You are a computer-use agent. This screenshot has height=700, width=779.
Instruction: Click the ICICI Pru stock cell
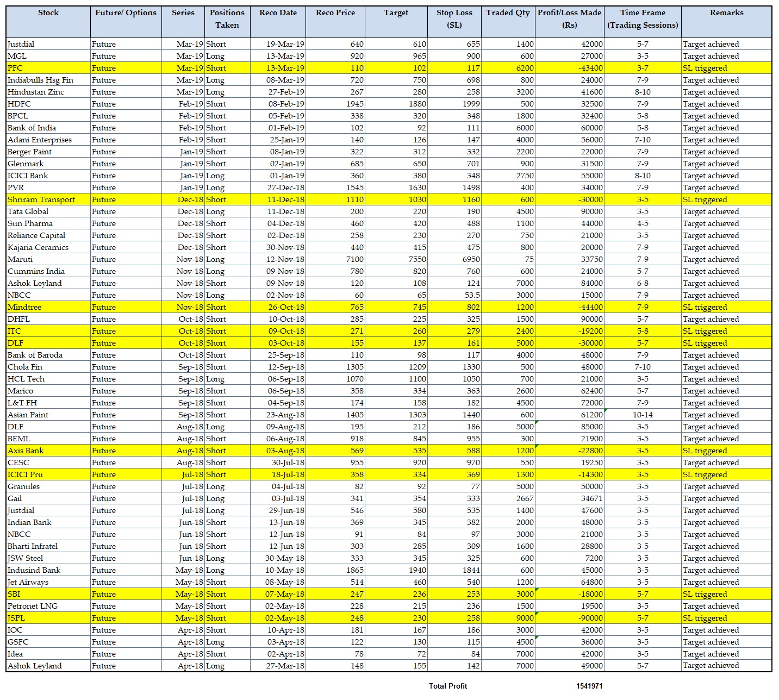[48, 474]
